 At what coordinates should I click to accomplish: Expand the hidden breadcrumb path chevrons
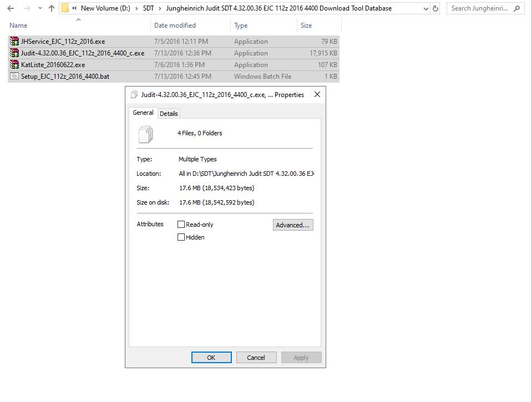point(74,8)
